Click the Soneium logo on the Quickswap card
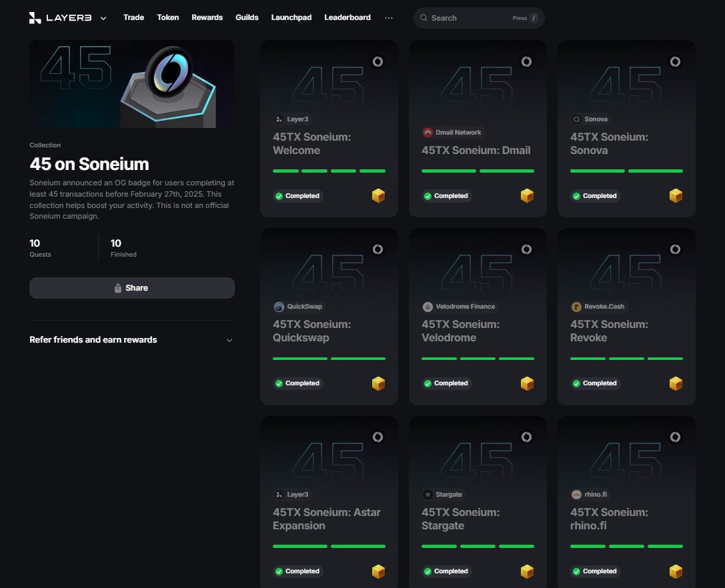725x588 pixels. [x=378, y=249]
